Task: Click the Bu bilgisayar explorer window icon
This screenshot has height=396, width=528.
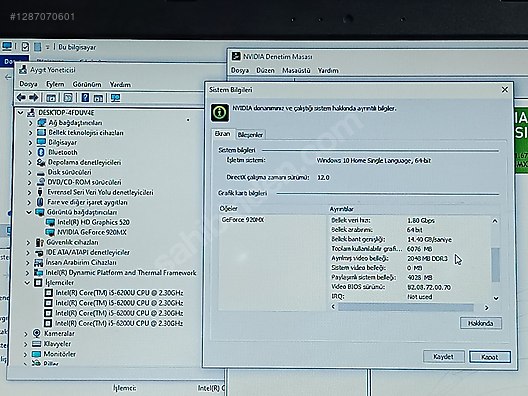Action: click(x=7, y=46)
